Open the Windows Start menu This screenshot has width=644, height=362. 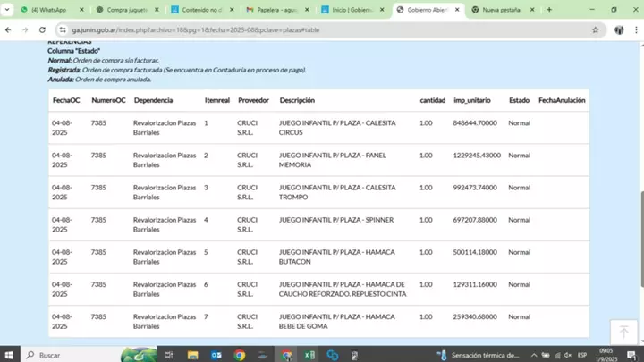point(9,355)
